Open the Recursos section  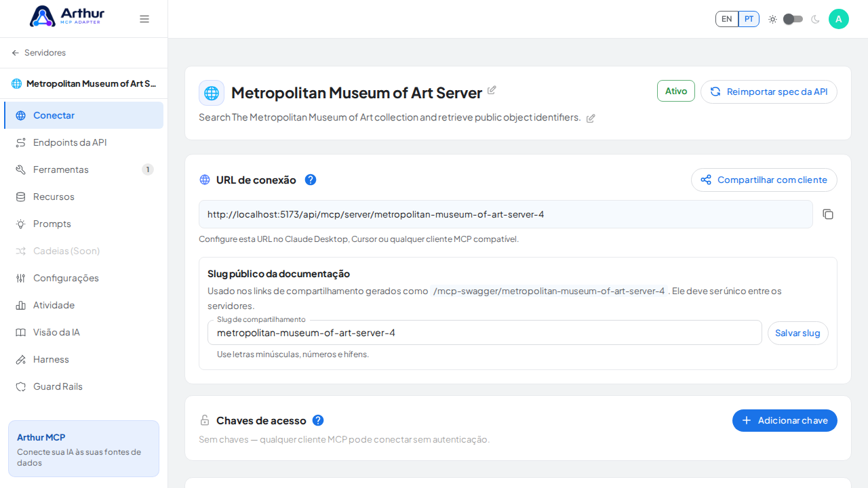83,197
